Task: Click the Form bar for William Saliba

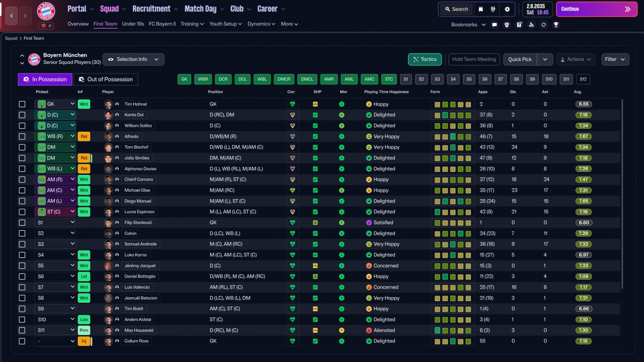Action: [x=453, y=126]
